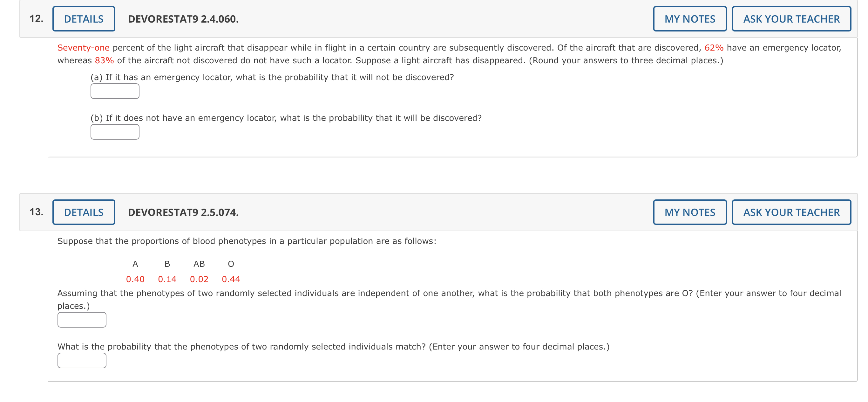This screenshot has width=868, height=402.
Task: Click ASK YOUR TEACHER on question 12
Action: [791, 18]
